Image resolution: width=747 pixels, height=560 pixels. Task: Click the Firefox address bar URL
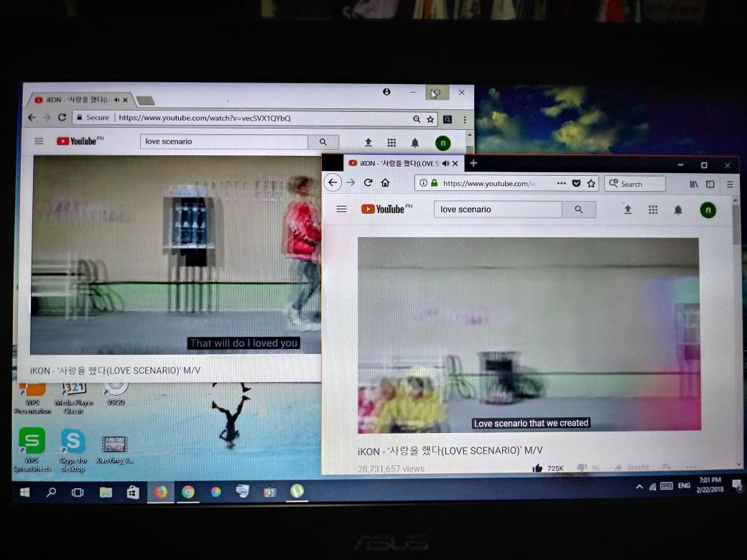tap(489, 183)
